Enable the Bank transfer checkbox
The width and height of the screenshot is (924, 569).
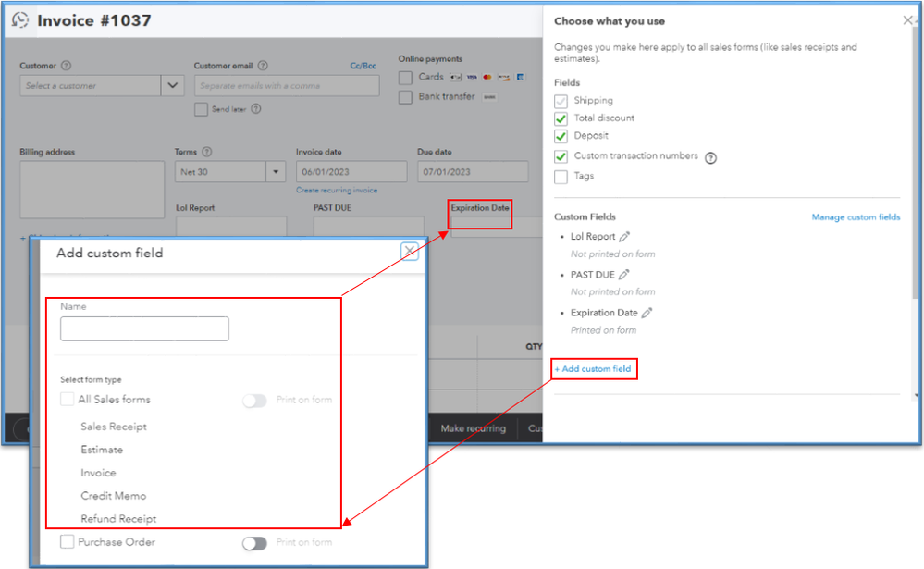405,97
